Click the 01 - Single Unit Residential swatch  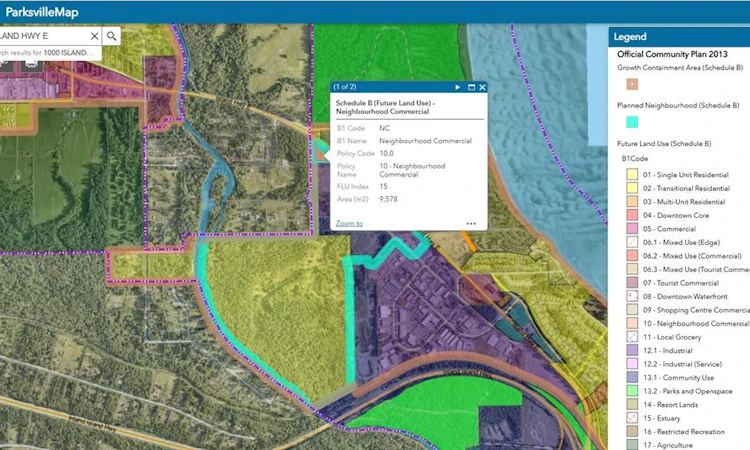(x=632, y=175)
